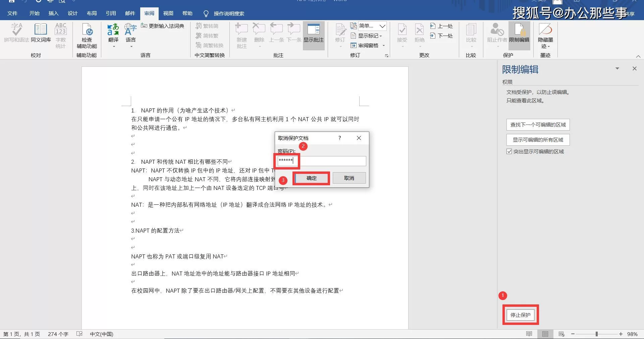Open the 视图 ribbon tab

coord(168,13)
